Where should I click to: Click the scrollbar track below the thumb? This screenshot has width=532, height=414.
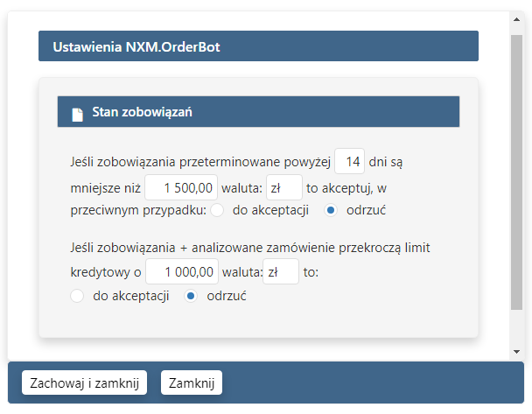coord(516,328)
